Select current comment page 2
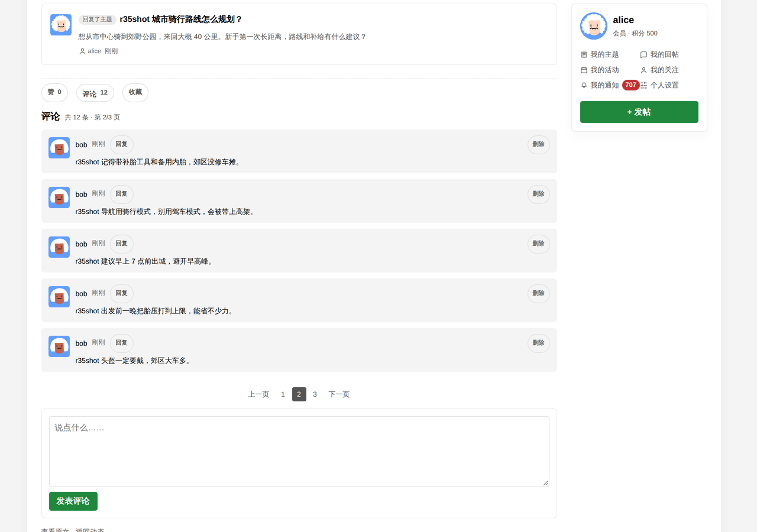 (x=299, y=394)
